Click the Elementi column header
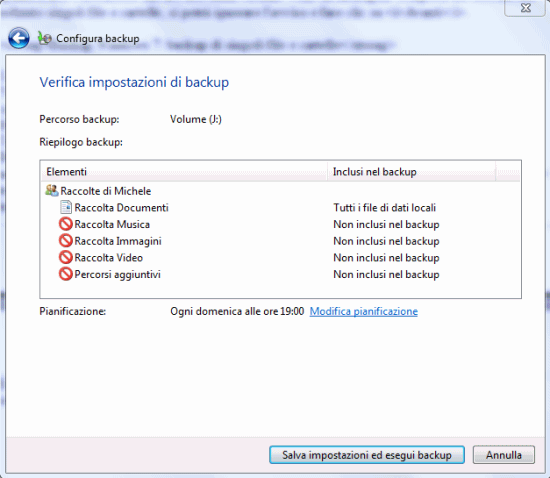The width and height of the screenshot is (550, 478). click(x=184, y=172)
